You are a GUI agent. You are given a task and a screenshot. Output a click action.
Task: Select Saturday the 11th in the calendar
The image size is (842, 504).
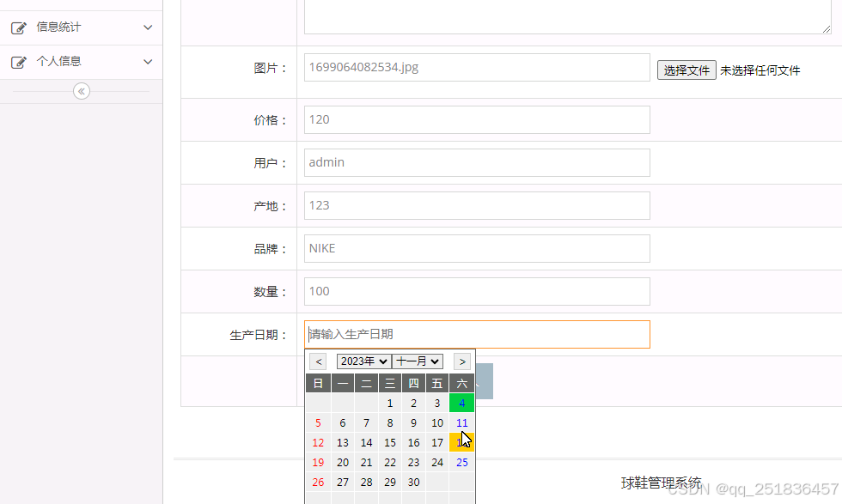(462, 423)
